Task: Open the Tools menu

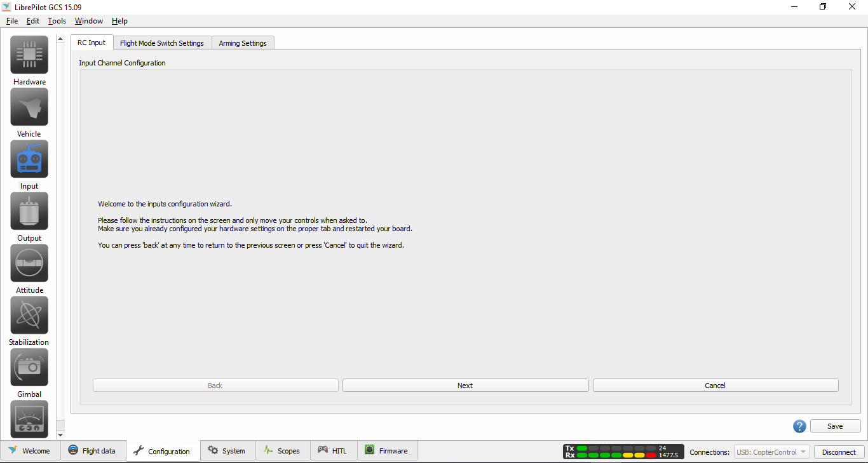Action: pyautogui.click(x=57, y=21)
